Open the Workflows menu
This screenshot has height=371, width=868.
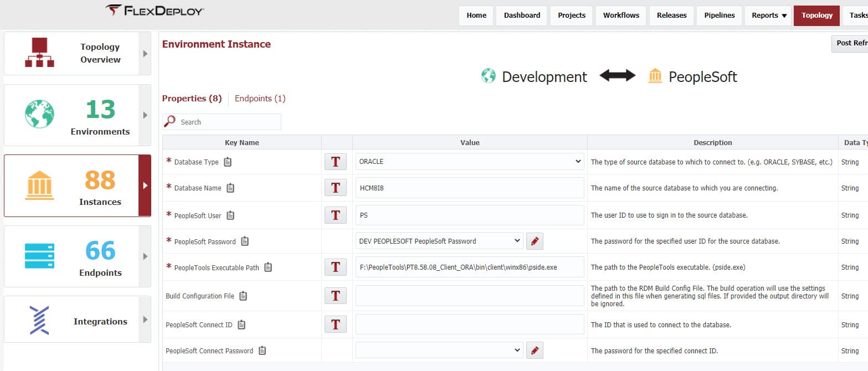coord(621,16)
